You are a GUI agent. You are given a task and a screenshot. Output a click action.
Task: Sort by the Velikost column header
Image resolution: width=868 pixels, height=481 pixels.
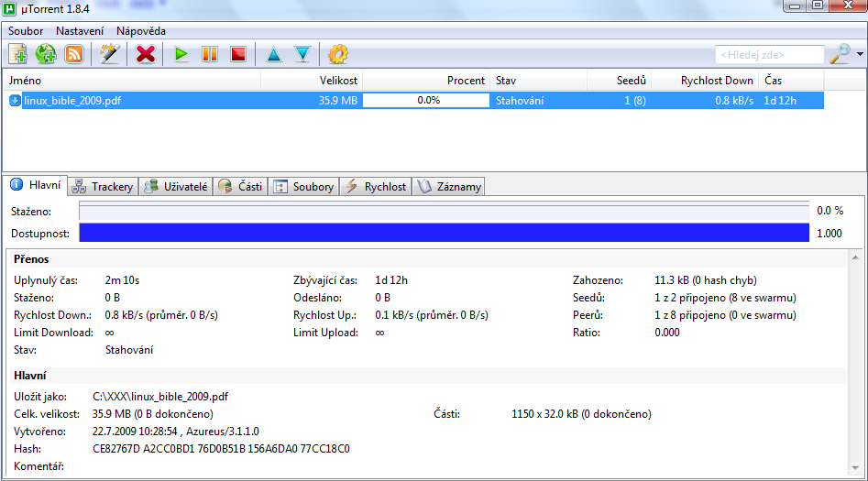tap(311, 81)
